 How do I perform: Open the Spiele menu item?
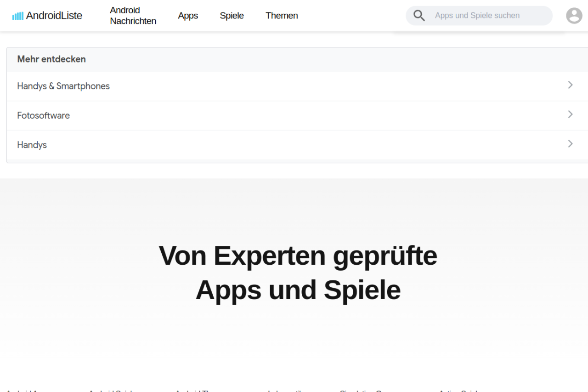coord(232,15)
